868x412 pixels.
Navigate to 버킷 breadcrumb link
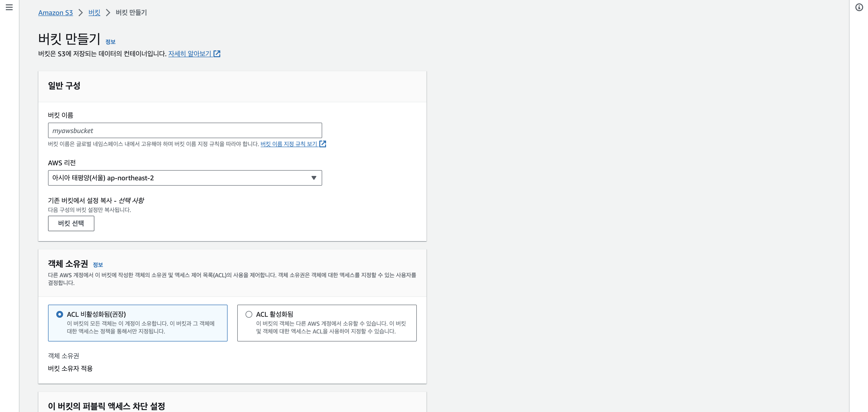tap(94, 13)
